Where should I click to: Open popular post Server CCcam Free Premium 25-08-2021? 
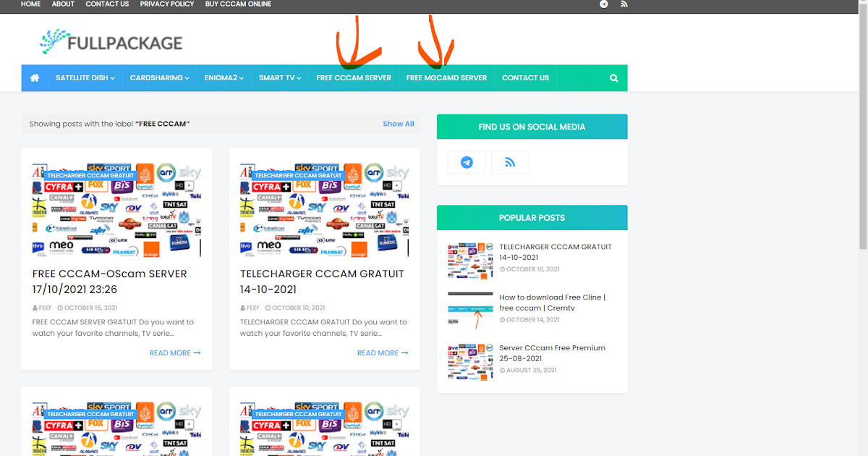552,353
